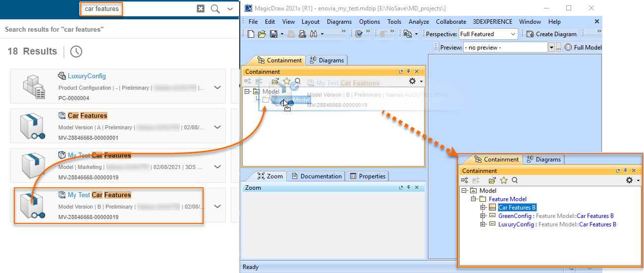
Task: Open the Diagrams menu
Action: tap(339, 21)
